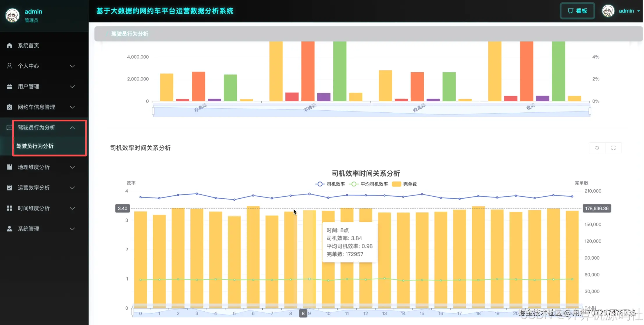Click the map icon beside 地理维度分析
Viewport: 644px width, 325px height.
point(9,167)
